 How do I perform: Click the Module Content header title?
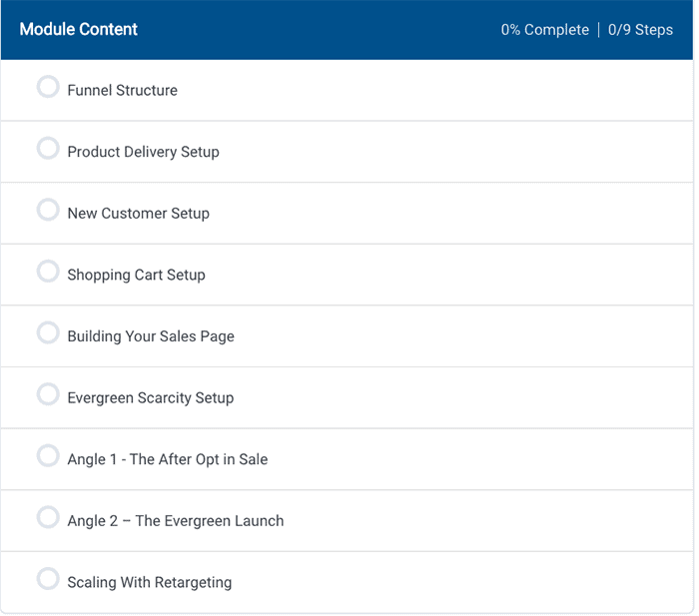click(79, 29)
